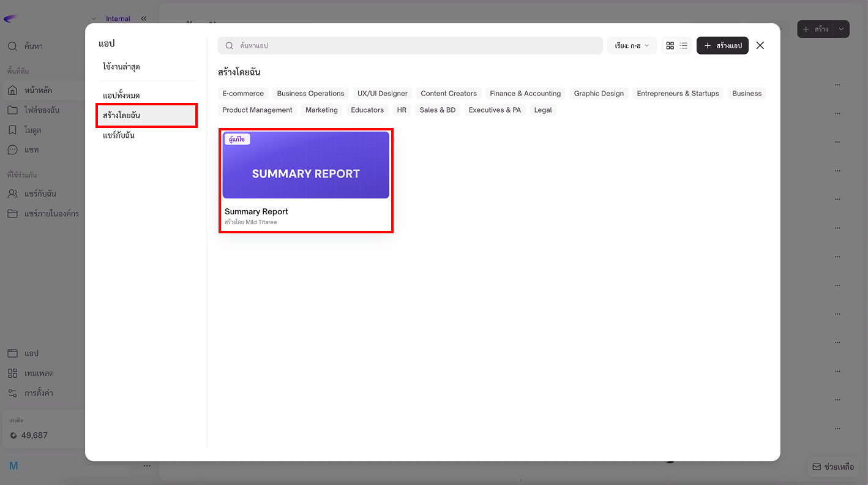Open the Summary Report app thumbnail
The height and width of the screenshot is (485, 868).
pos(305,165)
